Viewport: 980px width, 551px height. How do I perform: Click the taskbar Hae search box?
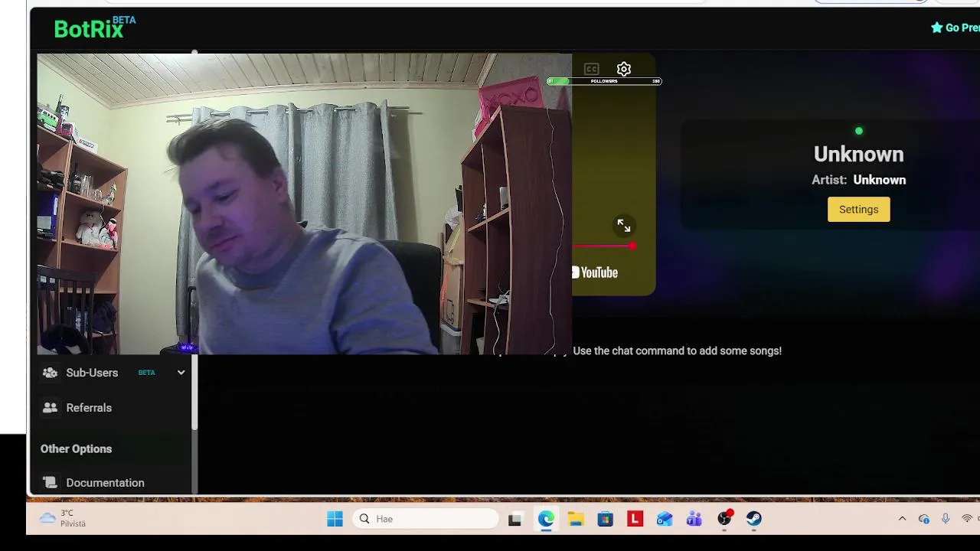tap(426, 519)
